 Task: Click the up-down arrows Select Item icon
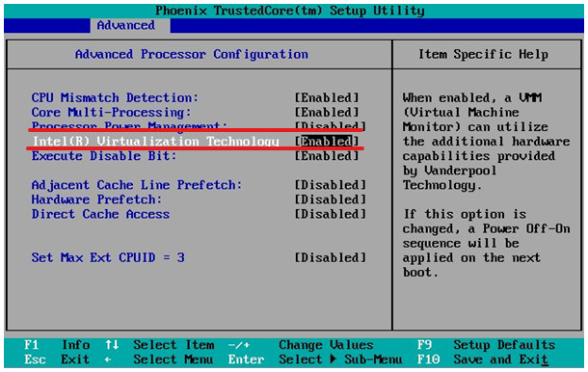pos(112,345)
